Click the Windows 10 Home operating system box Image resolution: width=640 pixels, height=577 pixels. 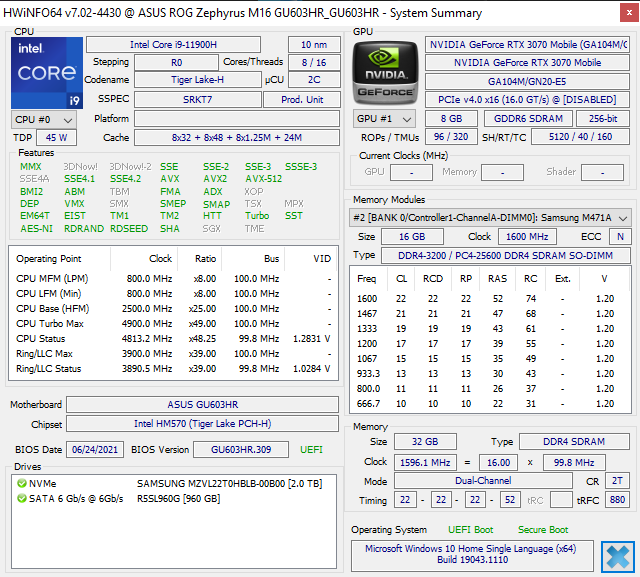tap(473, 555)
